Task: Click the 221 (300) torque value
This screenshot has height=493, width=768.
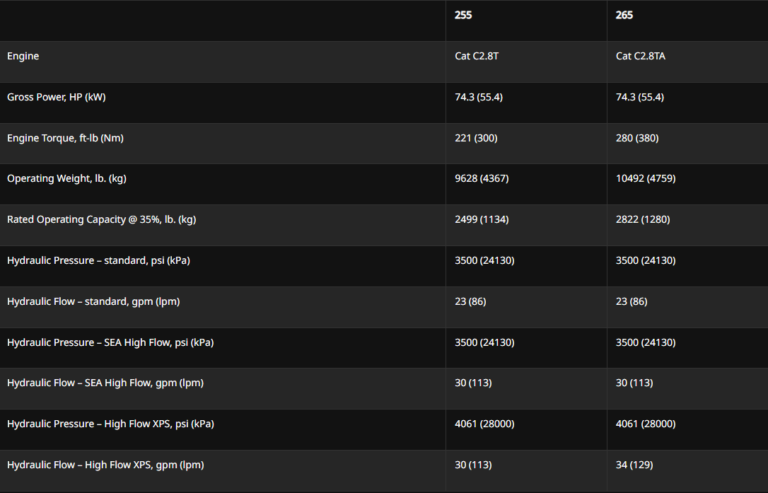Action: click(477, 138)
